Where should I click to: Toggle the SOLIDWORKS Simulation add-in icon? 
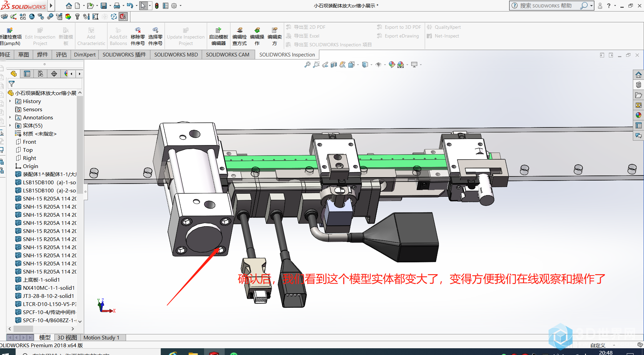[68, 17]
